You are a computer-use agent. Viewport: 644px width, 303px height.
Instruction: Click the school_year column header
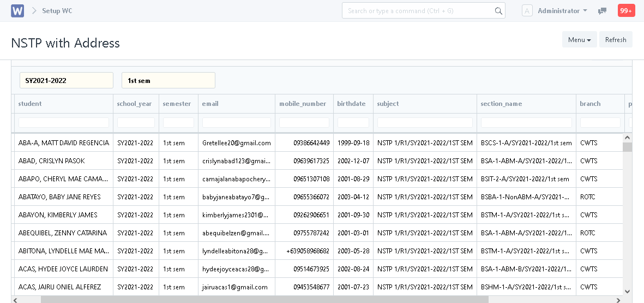[136, 104]
